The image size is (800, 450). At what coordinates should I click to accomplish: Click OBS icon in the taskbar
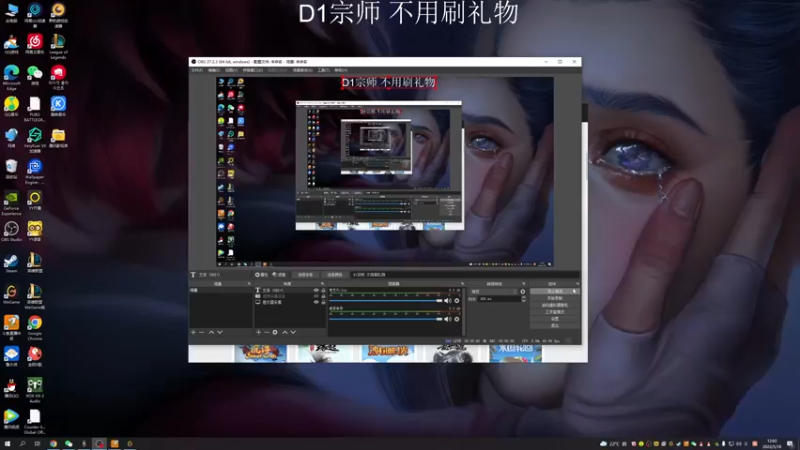click(99, 444)
